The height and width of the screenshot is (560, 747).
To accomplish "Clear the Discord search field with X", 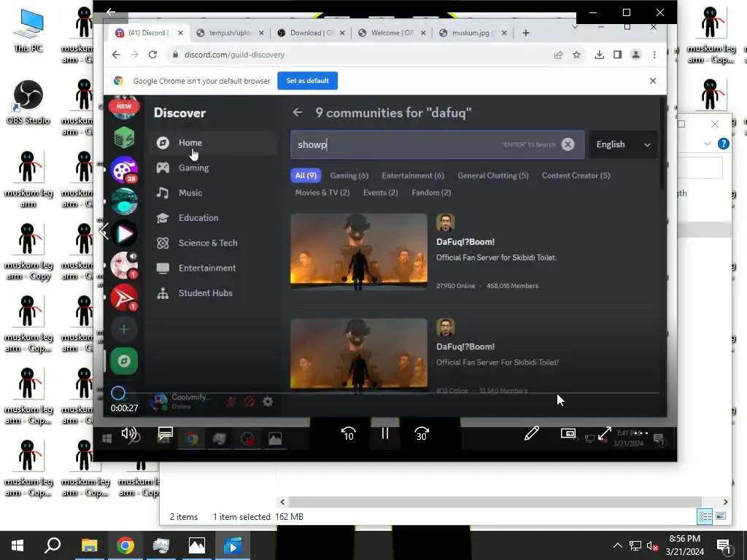I will pos(568,144).
